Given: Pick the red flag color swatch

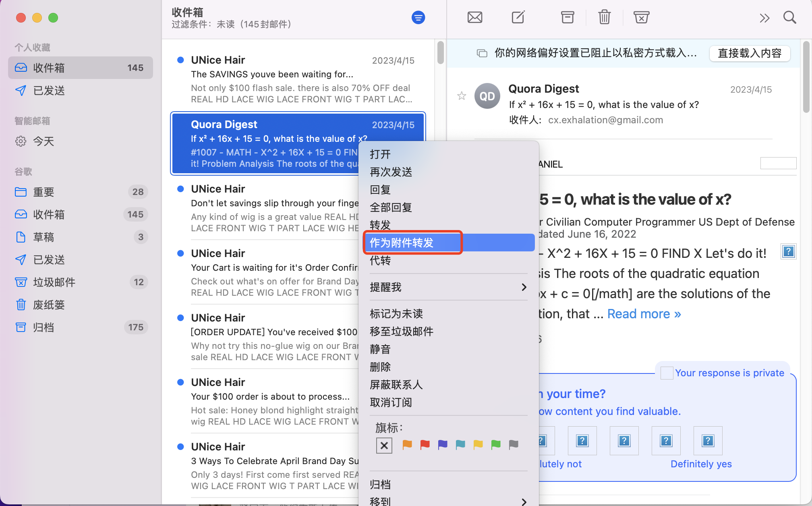Looking at the screenshot, I should (x=425, y=445).
